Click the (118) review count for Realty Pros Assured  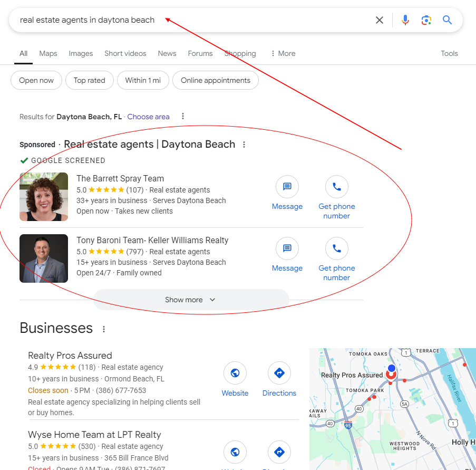click(x=87, y=367)
